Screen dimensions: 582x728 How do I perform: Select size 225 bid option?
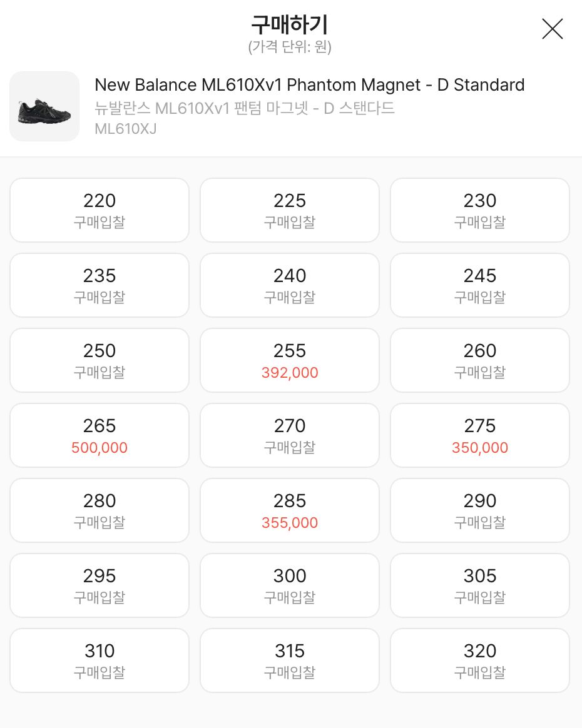tap(290, 210)
